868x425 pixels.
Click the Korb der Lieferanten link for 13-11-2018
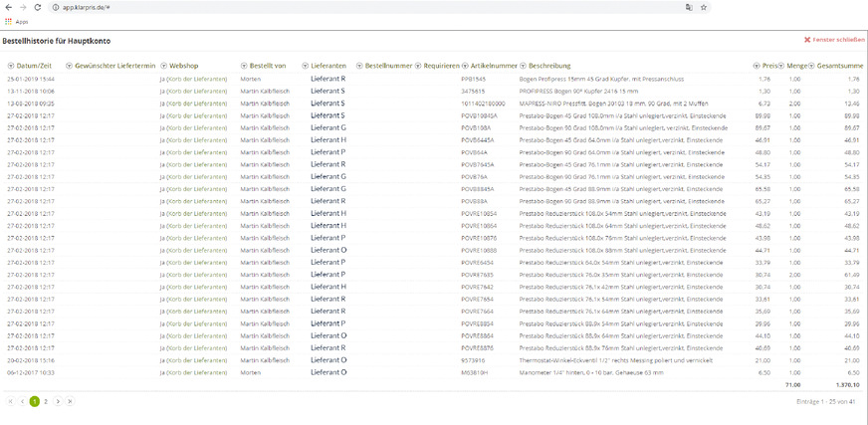(x=196, y=92)
